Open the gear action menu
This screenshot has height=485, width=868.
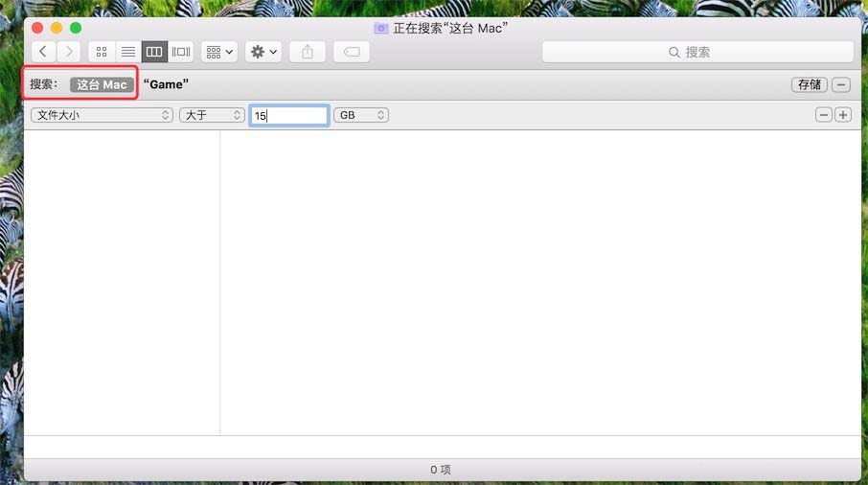pos(263,52)
